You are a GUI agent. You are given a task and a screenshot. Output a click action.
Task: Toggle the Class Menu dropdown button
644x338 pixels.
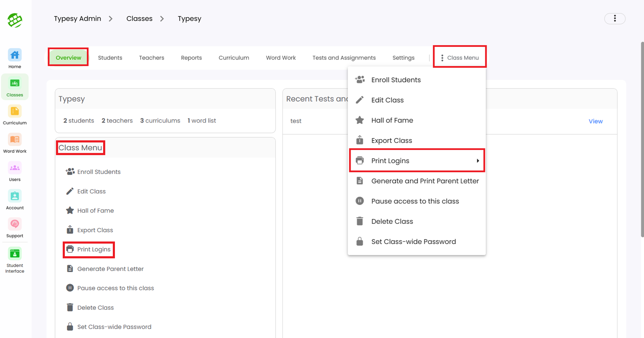tap(460, 58)
